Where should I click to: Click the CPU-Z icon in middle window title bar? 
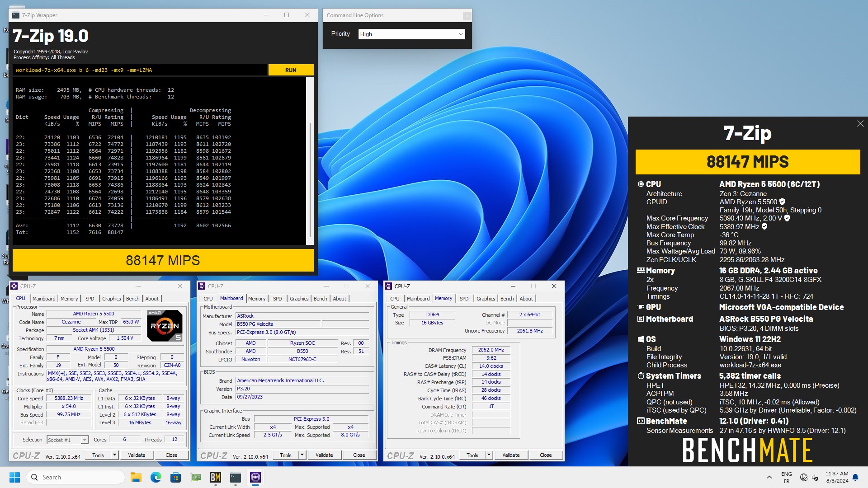pyautogui.click(x=202, y=286)
